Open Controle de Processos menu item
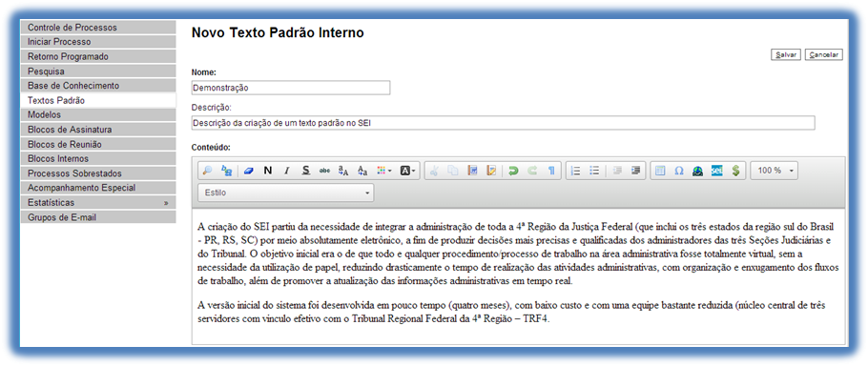This screenshot has width=868, height=366. (98, 27)
